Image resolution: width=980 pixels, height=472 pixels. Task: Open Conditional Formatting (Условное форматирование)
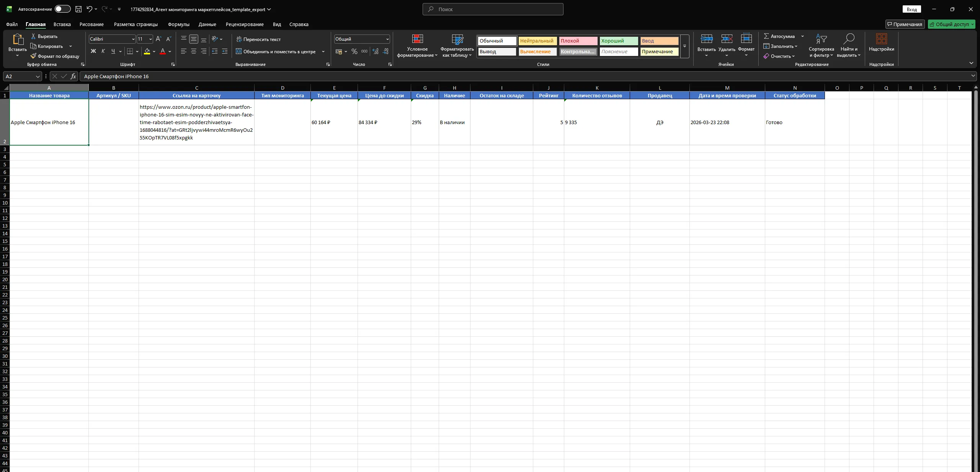coord(417,46)
